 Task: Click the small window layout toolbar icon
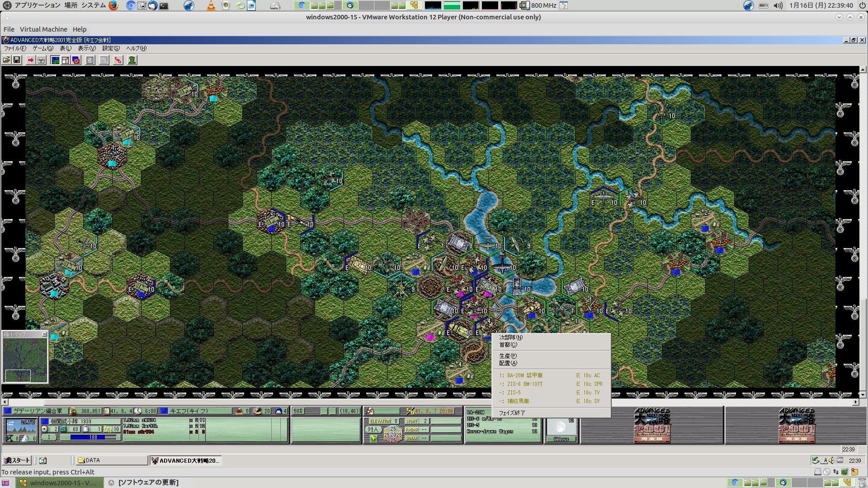66,60
